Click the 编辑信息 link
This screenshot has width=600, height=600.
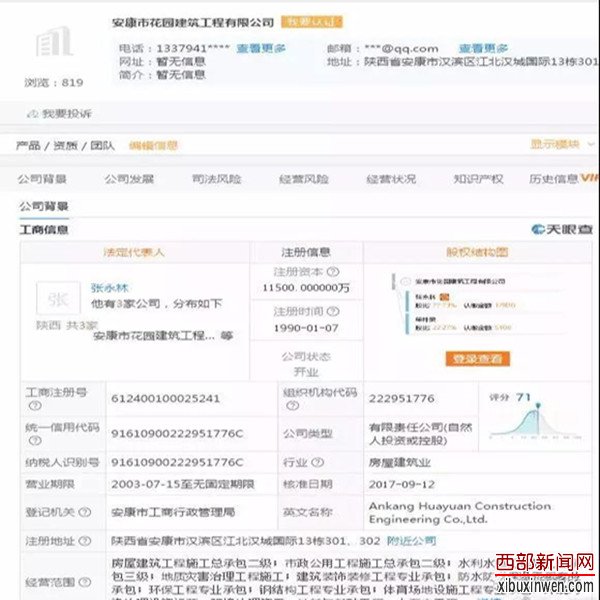tap(153, 145)
